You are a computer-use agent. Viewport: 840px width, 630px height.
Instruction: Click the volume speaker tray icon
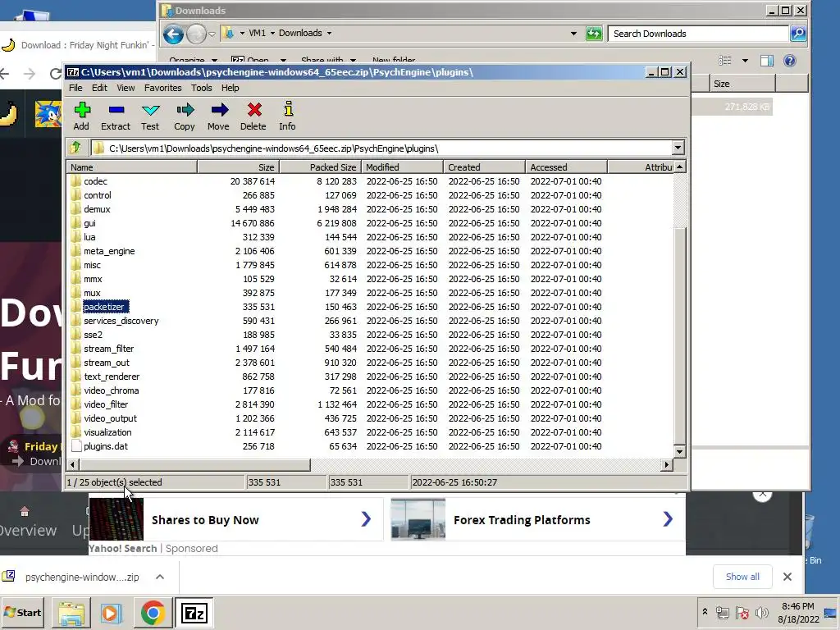[x=760, y=612]
